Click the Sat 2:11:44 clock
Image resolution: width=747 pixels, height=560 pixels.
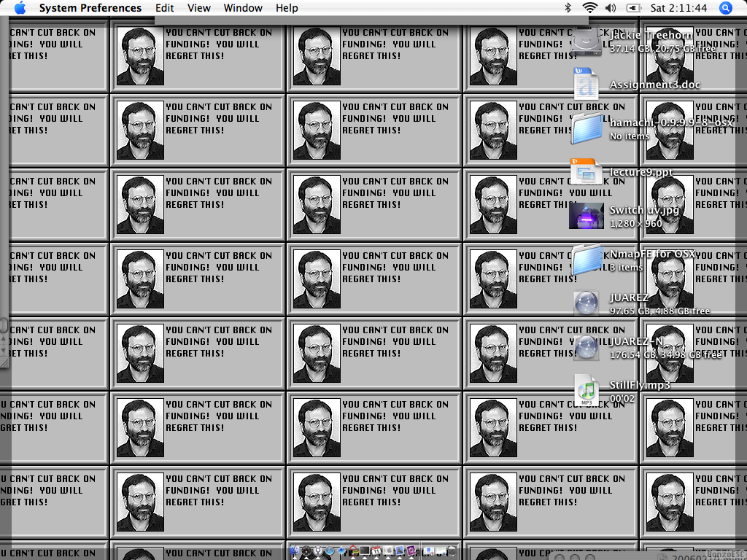[x=678, y=8]
